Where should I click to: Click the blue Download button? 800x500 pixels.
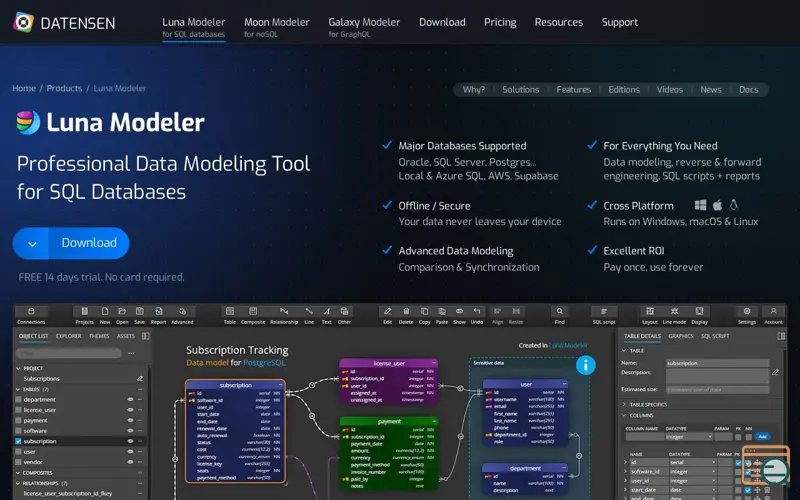[x=89, y=243]
